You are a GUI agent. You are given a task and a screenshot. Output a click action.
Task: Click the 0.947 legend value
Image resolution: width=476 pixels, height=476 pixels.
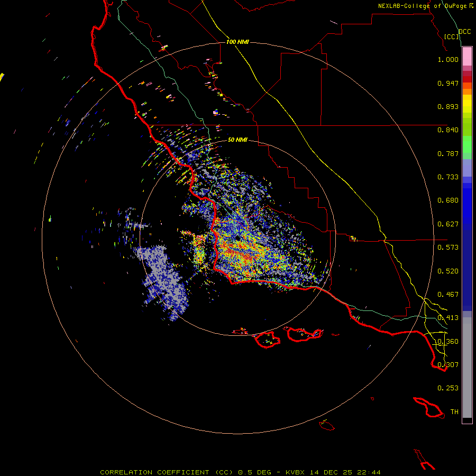[448, 83]
